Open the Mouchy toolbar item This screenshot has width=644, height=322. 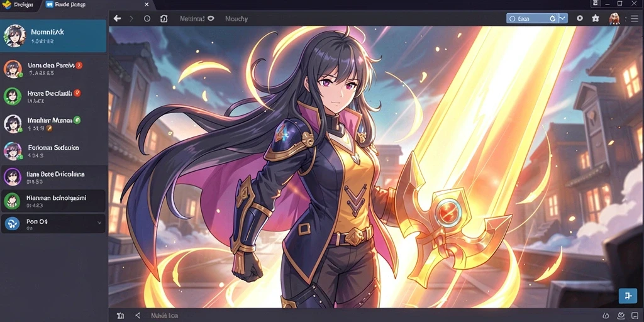236,18
